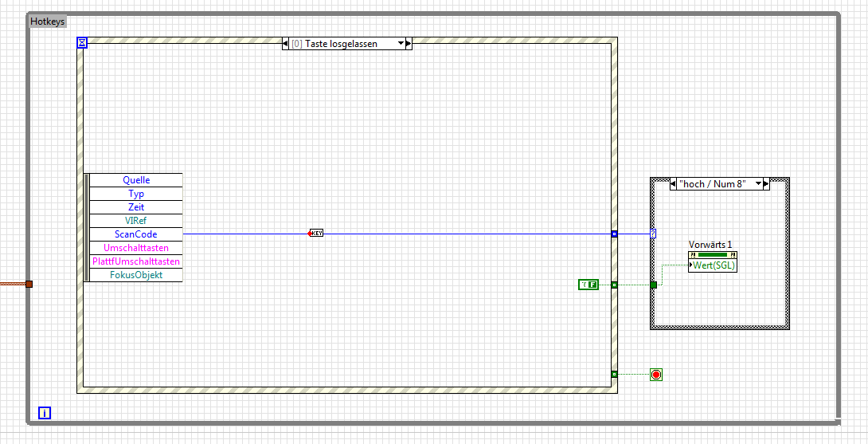Click the "Taste losgelassen" event case label
Image resolution: width=868 pixels, height=444 pixels.
pos(342,44)
